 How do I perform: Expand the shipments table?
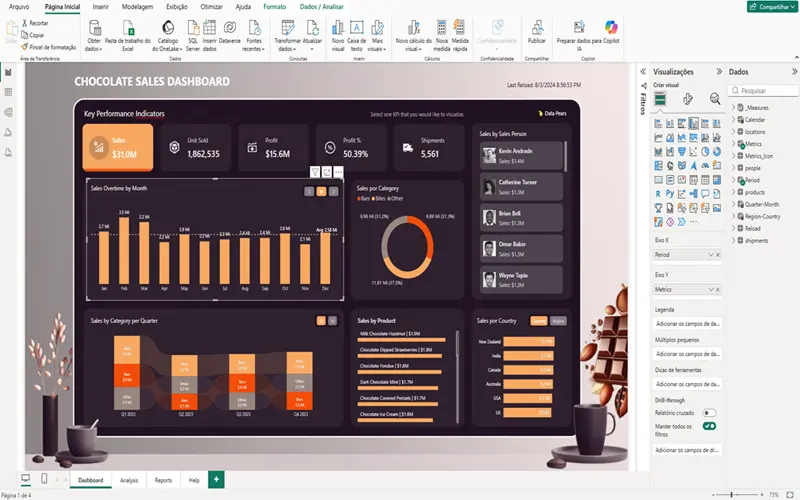point(734,240)
